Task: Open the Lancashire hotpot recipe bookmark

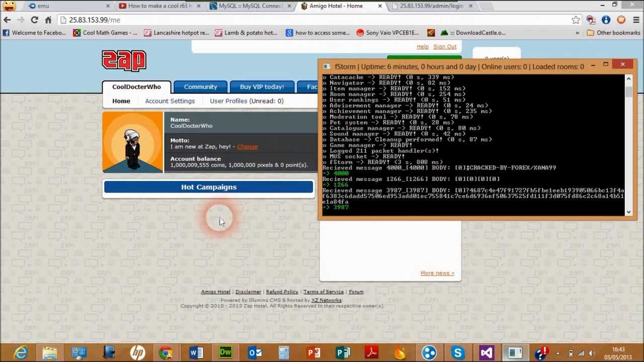Action: click(176, 33)
